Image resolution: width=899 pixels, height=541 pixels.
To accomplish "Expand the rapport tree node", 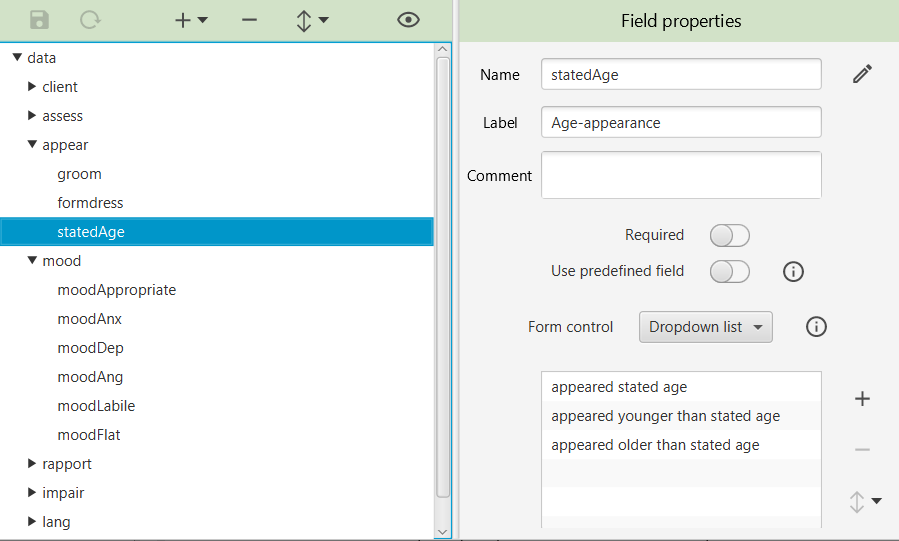I will pyautogui.click(x=32, y=463).
